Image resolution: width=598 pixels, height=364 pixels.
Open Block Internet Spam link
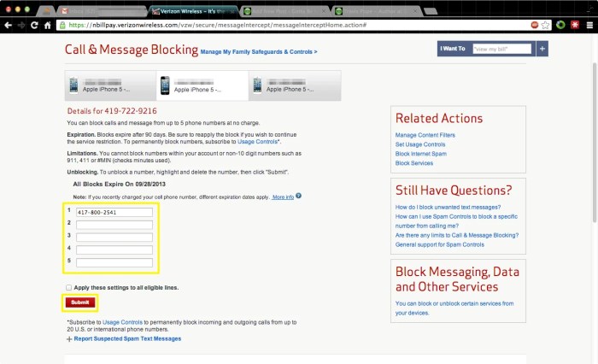[x=420, y=154]
